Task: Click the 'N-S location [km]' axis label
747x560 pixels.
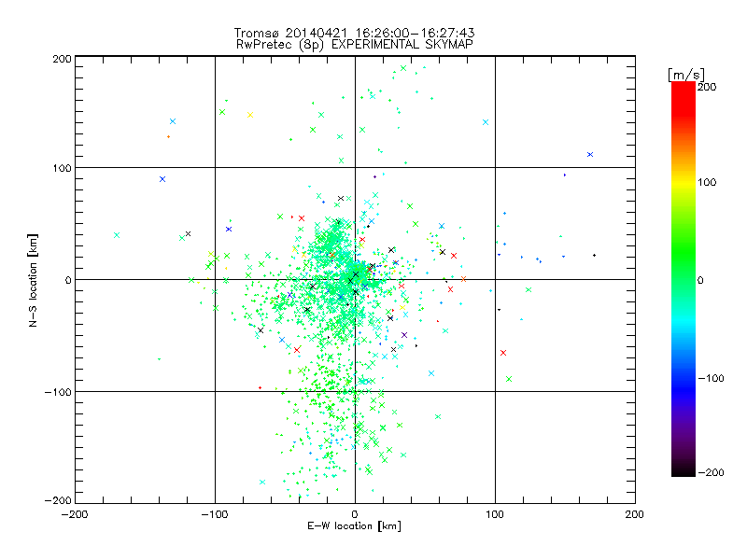Action: click(x=33, y=280)
